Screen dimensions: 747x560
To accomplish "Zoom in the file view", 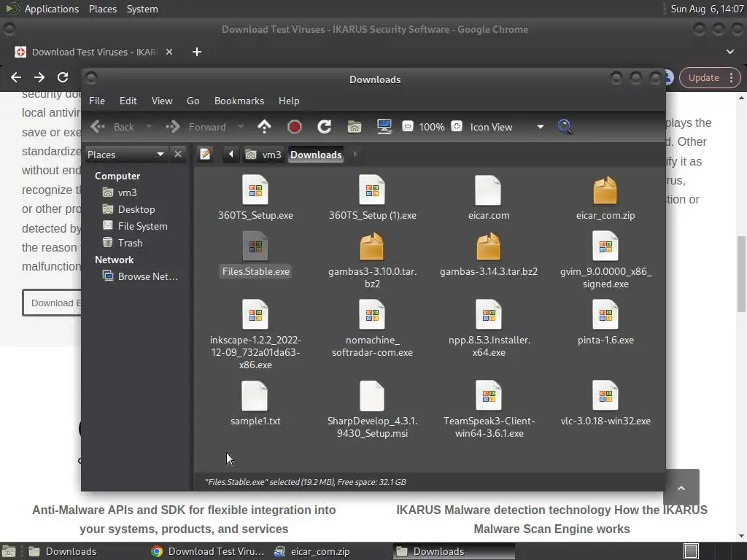I will pos(457,127).
